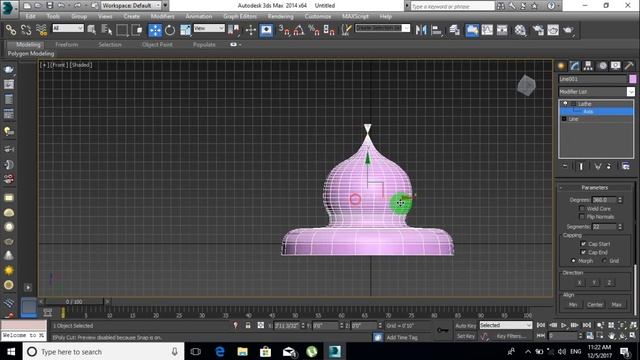Switch to the Create command panel tab
Screen dimensions: 640x360
[x=561, y=66]
